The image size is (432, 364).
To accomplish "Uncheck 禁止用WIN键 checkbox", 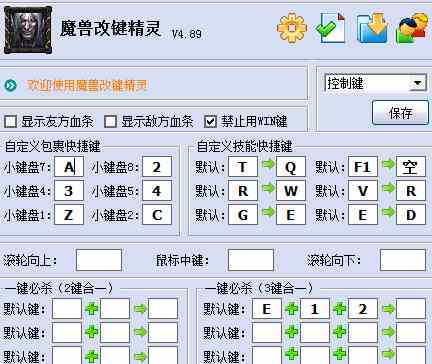I will pos(210,122).
